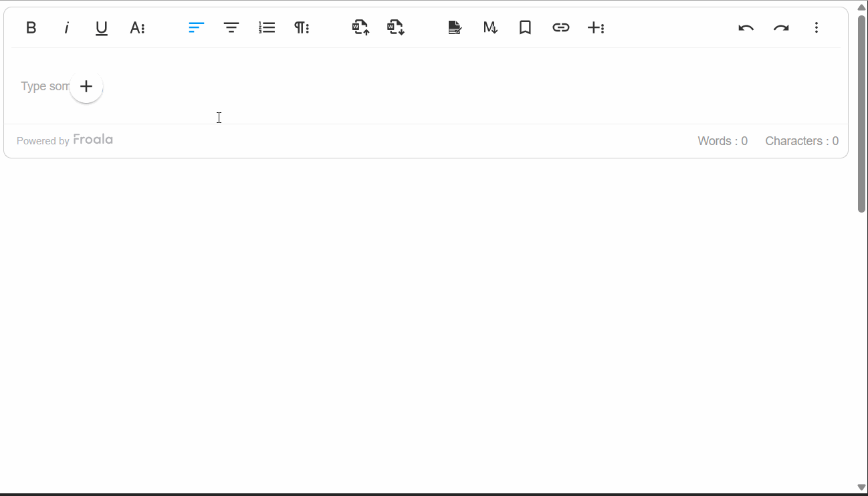Apply left text alignment
Screen dimensions: 868x496
[196, 28]
